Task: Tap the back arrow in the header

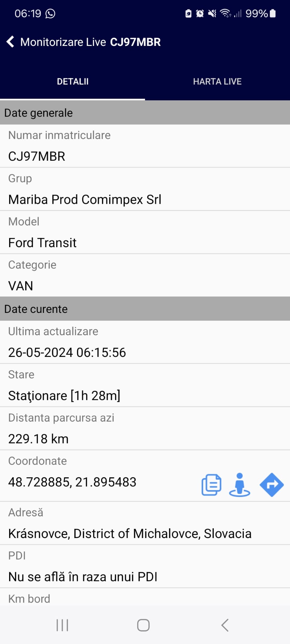Action: tap(11, 42)
